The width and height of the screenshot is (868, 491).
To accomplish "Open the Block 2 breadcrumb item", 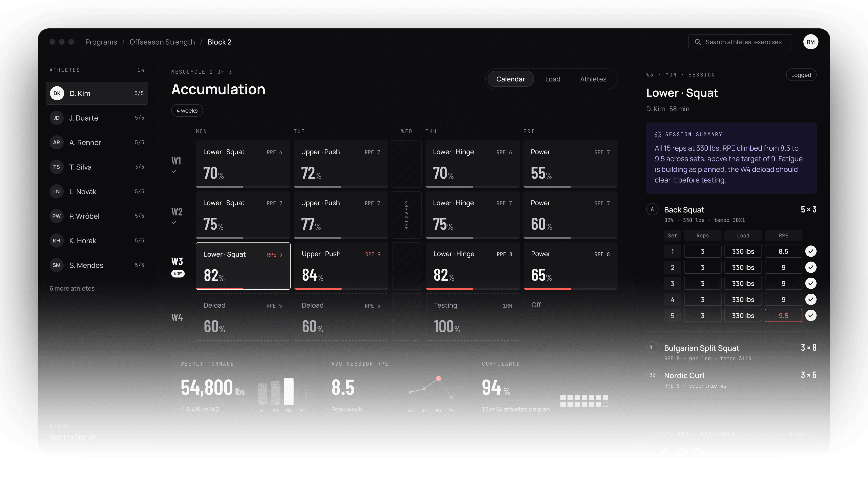I will (219, 42).
